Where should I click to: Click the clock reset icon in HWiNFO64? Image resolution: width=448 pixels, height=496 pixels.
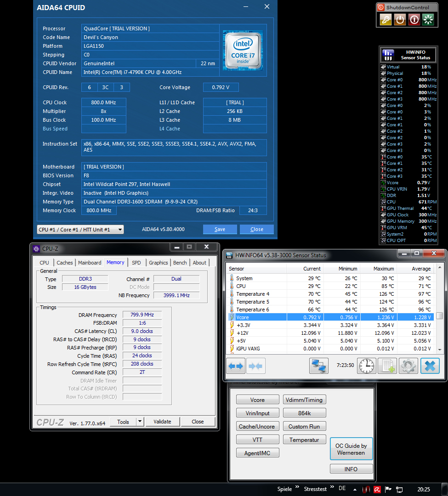coord(366,366)
